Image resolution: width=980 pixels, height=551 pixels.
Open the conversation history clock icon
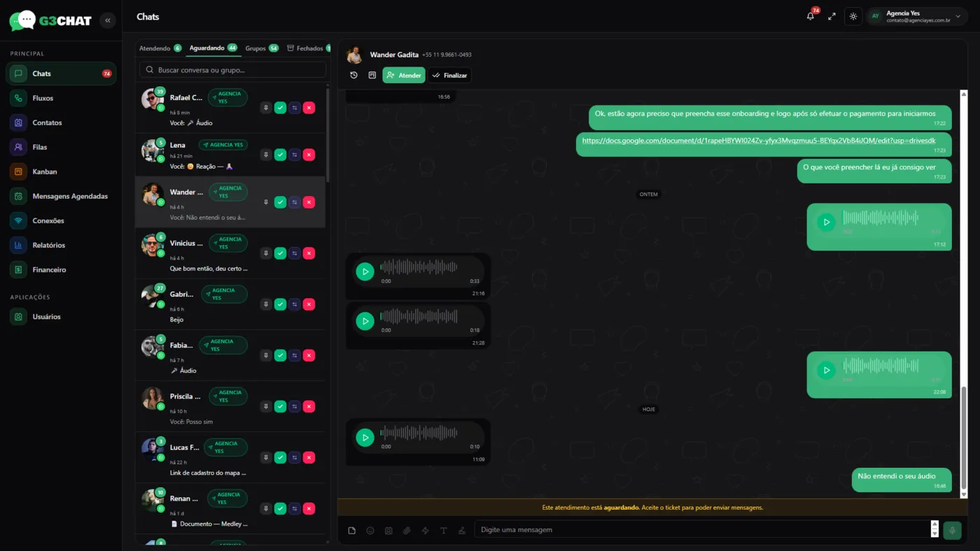(353, 75)
